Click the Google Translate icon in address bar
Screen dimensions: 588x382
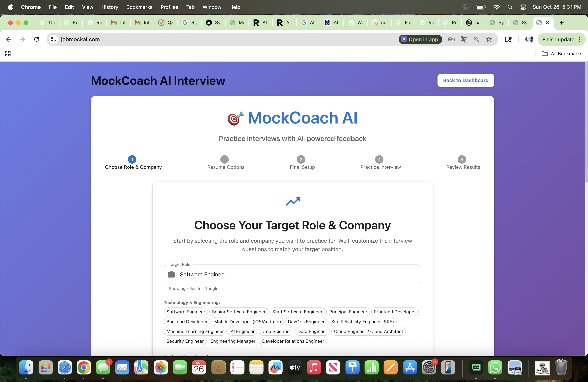point(464,39)
